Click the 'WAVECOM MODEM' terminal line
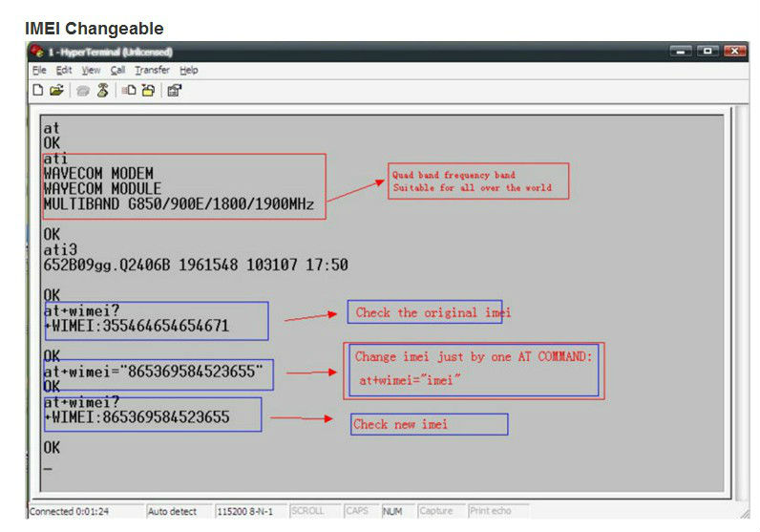Image resolution: width=760 pixels, height=532 pixels. pos(98,173)
